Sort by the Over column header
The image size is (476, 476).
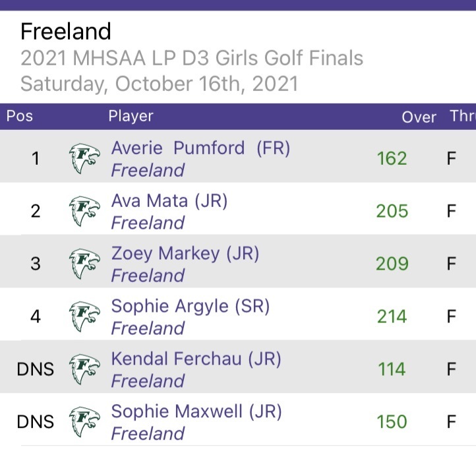[419, 117]
